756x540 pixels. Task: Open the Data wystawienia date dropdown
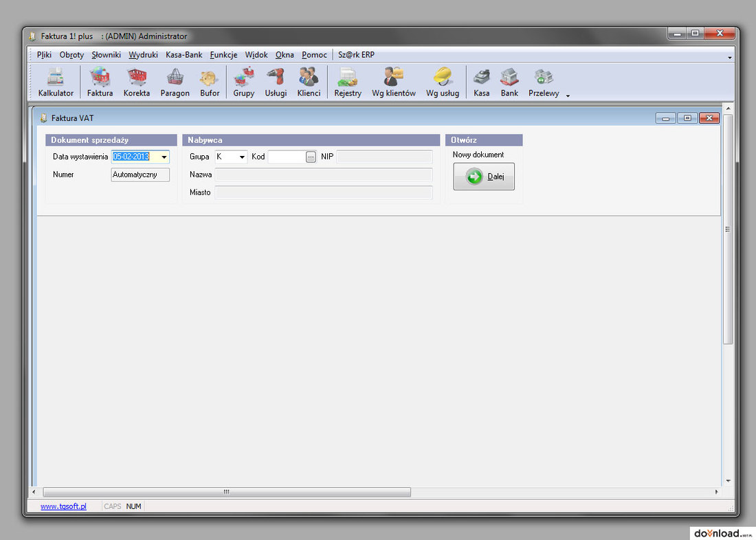[164, 157]
